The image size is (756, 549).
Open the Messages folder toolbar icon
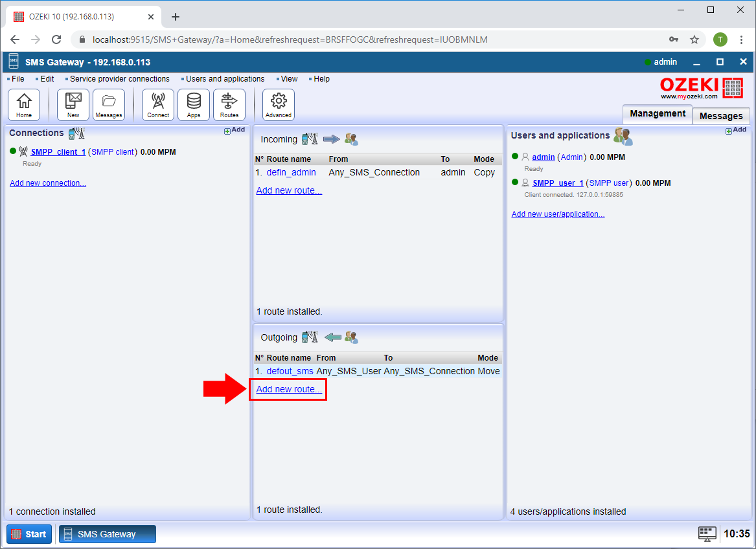(x=109, y=105)
